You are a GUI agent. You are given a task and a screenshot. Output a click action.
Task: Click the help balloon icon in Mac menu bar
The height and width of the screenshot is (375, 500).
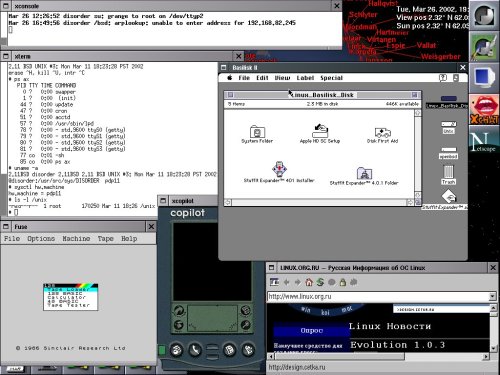(x=443, y=78)
